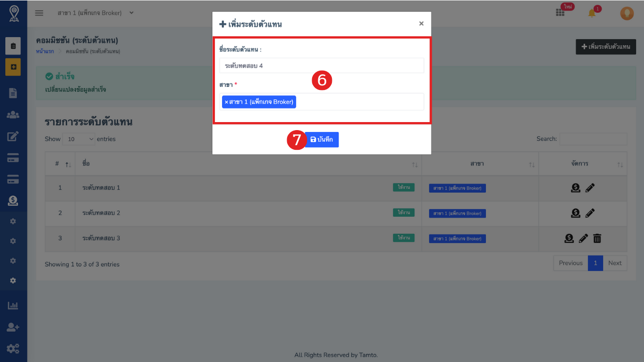Go to หน้าแรก breadcrumb link
This screenshot has width=644, height=362.
point(45,51)
